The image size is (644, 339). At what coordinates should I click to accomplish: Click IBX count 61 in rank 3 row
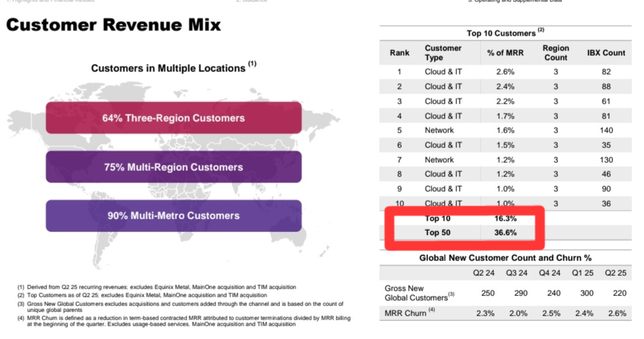coord(606,102)
